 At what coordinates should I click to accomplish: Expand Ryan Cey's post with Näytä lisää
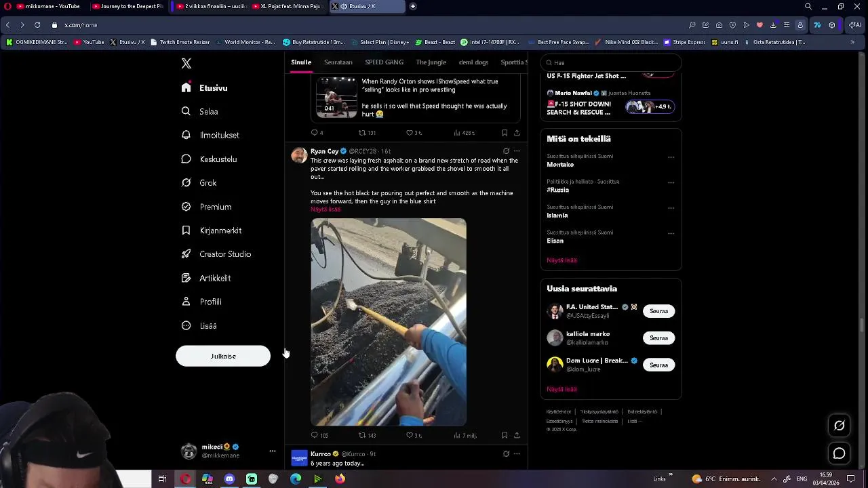(x=325, y=209)
